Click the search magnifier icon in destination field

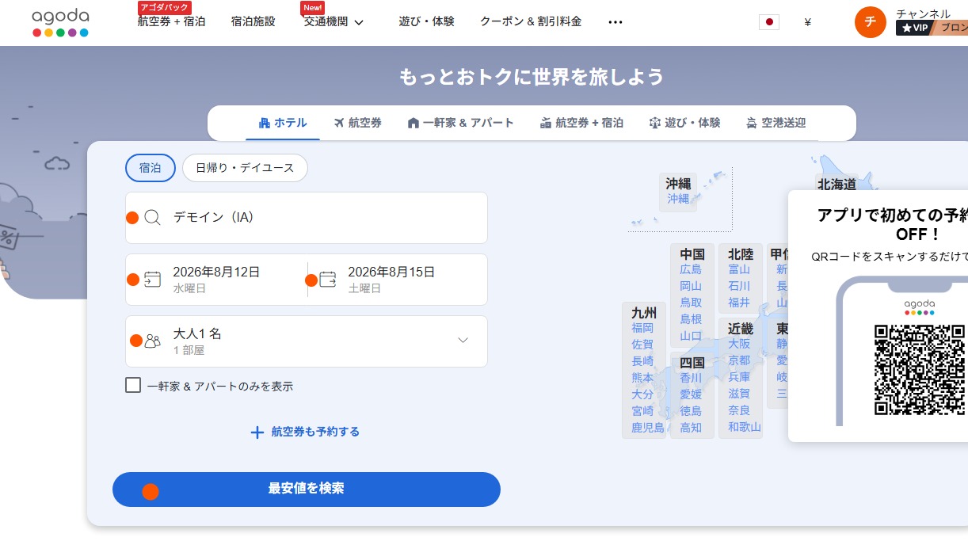point(153,218)
